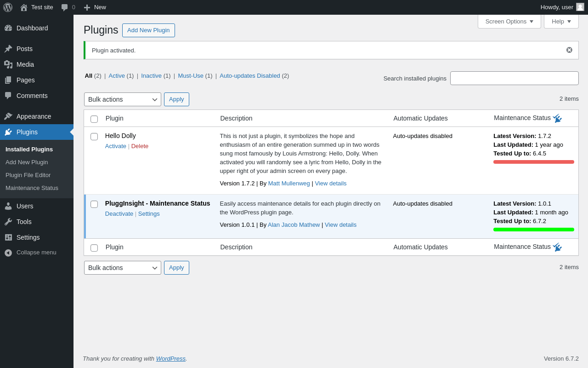Image resolution: width=588 pixels, height=368 pixels.
Task: Filter by Auto-updates Disabled
Action: point(250,76)
